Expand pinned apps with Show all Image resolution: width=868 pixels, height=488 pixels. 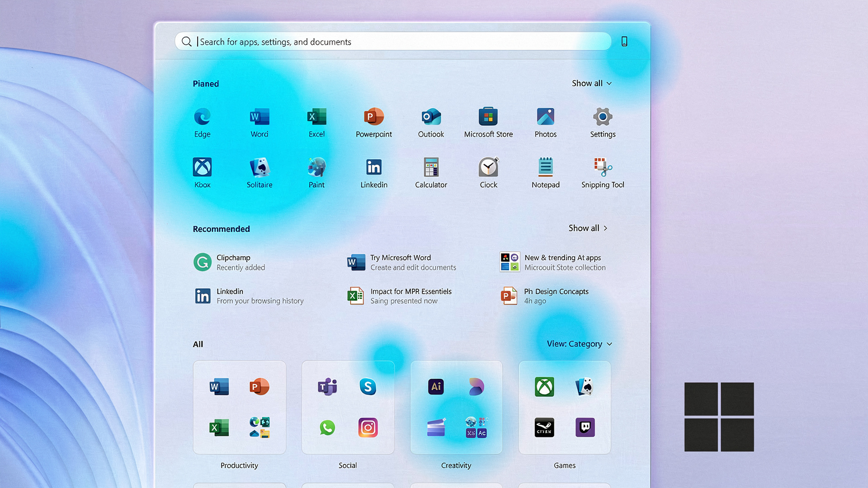coord(591,83)
